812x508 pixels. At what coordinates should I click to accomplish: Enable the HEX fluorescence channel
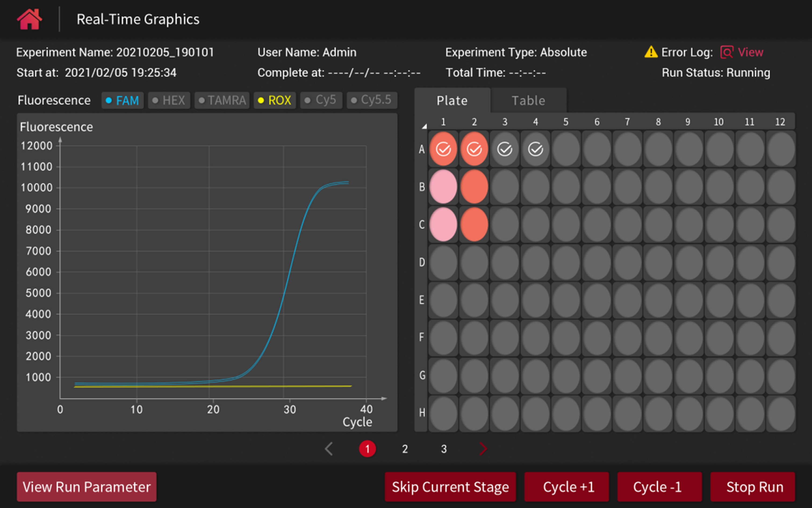pyautogui.click(x=168, y=100)
